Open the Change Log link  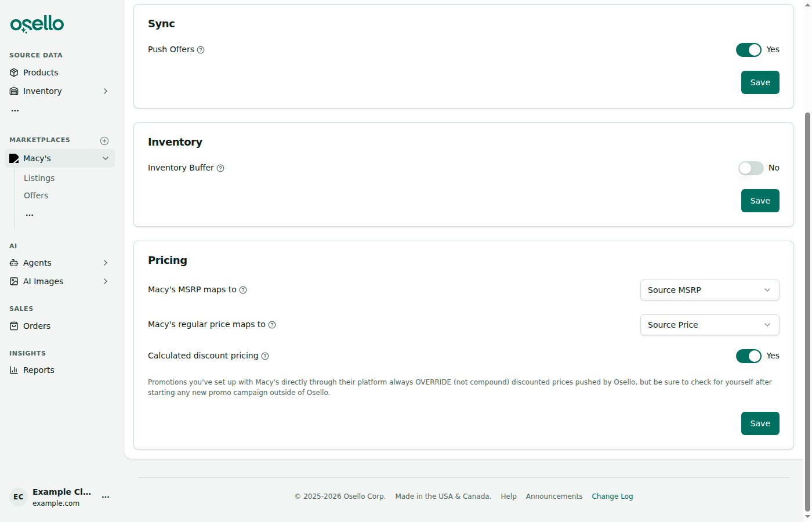coord(612,496)
